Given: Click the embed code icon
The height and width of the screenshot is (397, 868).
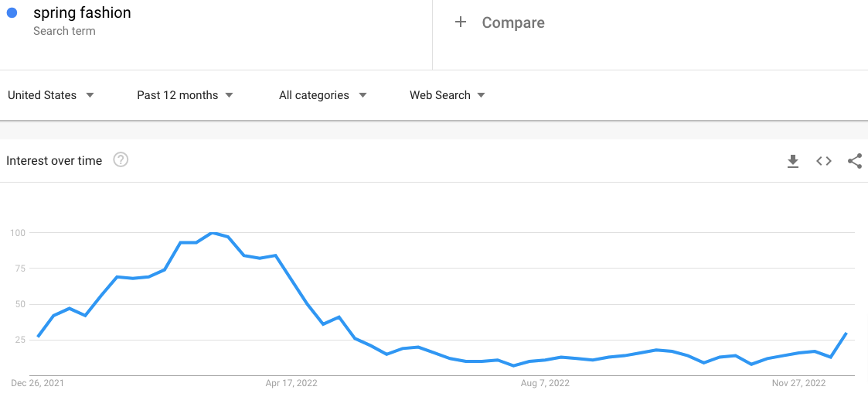Looking at the screenshot, I should (x=824, y=161).
